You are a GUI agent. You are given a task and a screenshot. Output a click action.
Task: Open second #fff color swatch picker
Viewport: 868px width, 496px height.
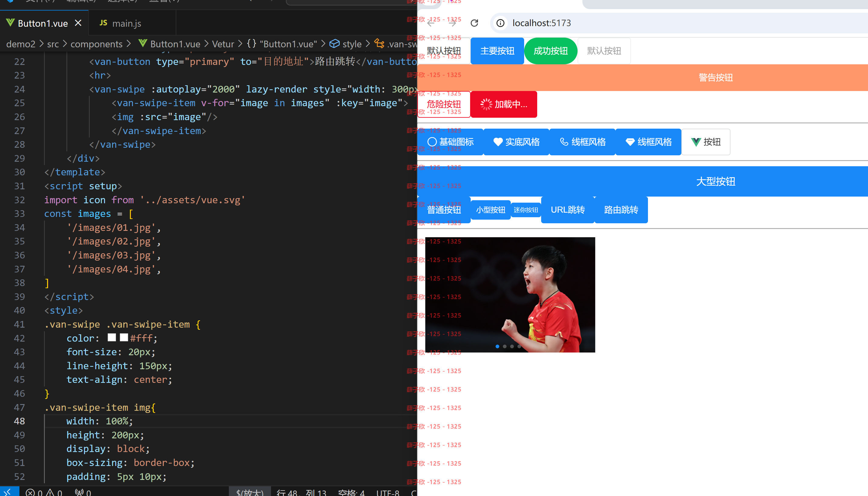click(124, 338)
